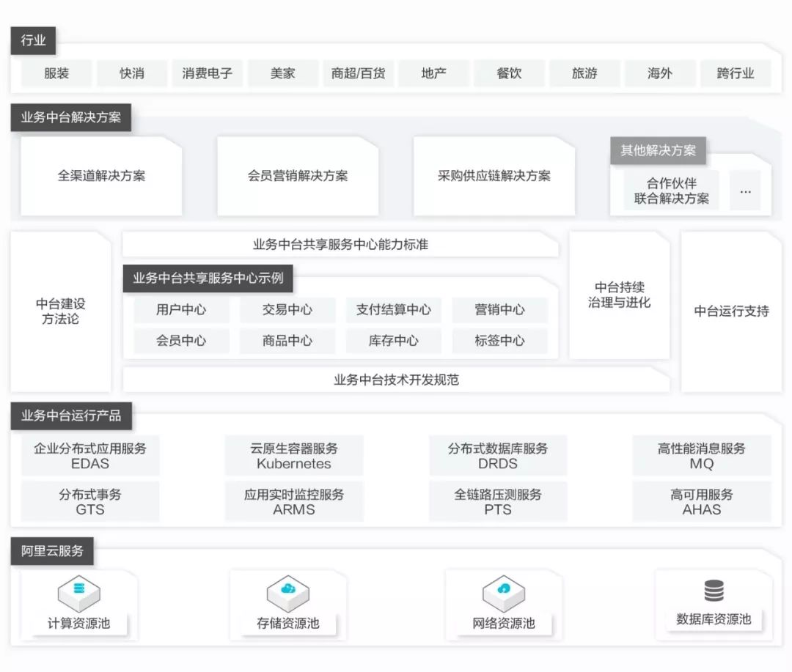Click the 云原生容器服务 Kubernetes product card
Viewport: 792px width, 672px height.
click(294, 455)
